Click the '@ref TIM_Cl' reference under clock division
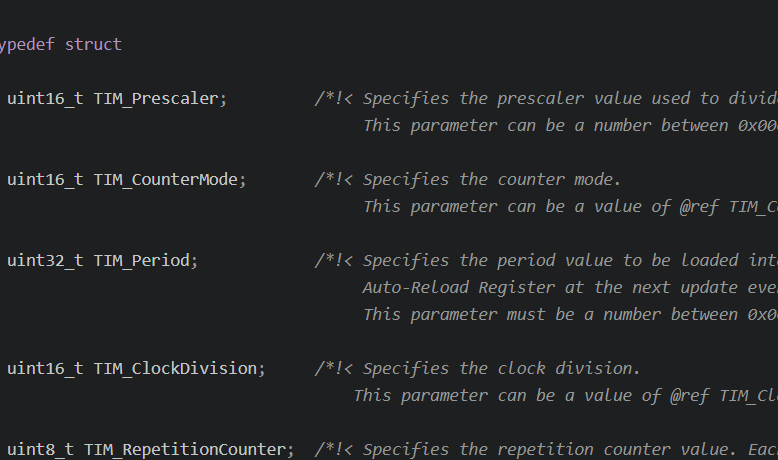778x460 pixels. point(724,396)
